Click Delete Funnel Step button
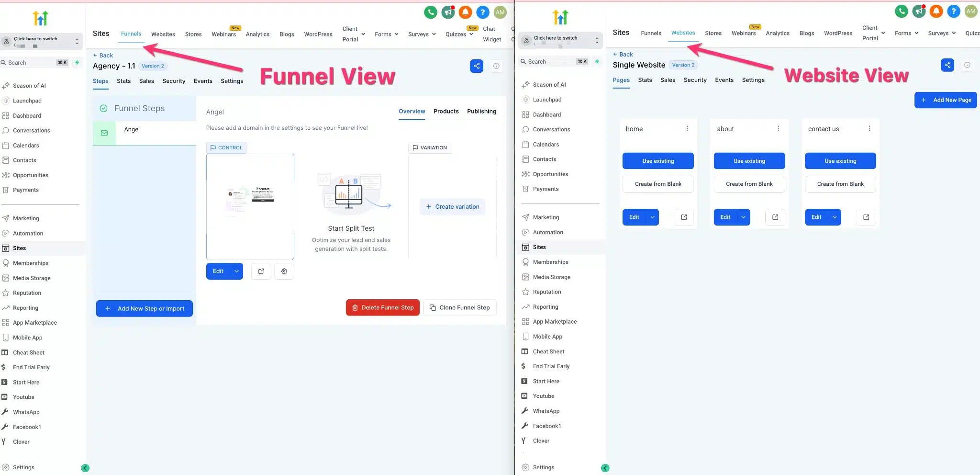 [383, 307]
